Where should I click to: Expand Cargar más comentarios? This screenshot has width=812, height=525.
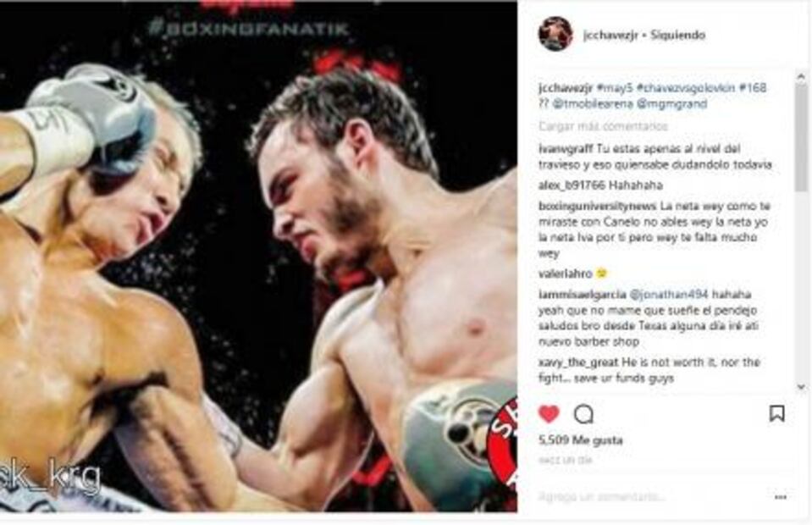click(603, 126)
